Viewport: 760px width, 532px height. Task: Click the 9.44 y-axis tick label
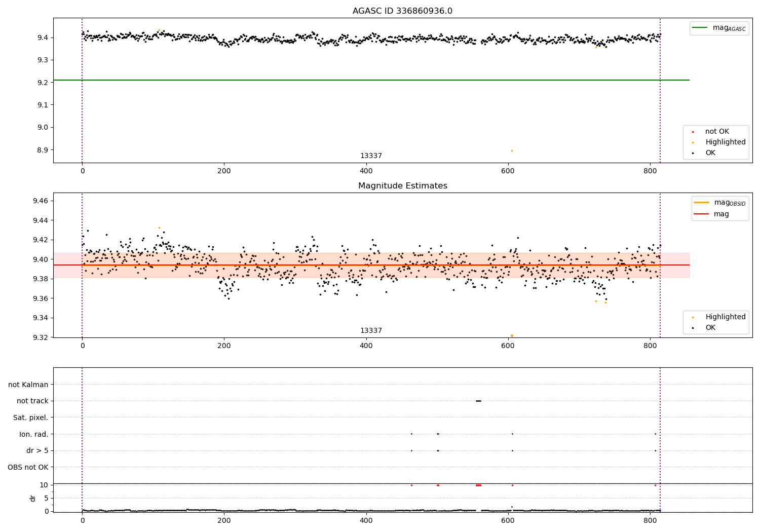click(41, 220)
